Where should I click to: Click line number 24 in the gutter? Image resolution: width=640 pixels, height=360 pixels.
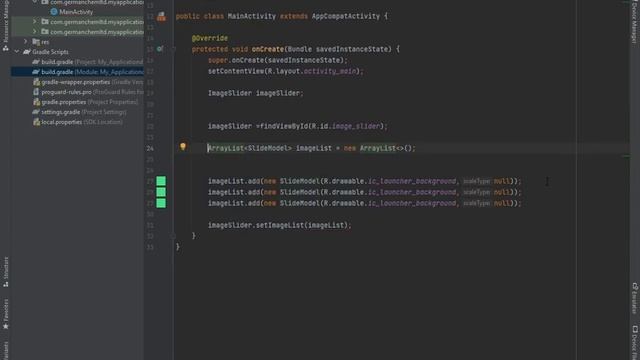point(150,148)
